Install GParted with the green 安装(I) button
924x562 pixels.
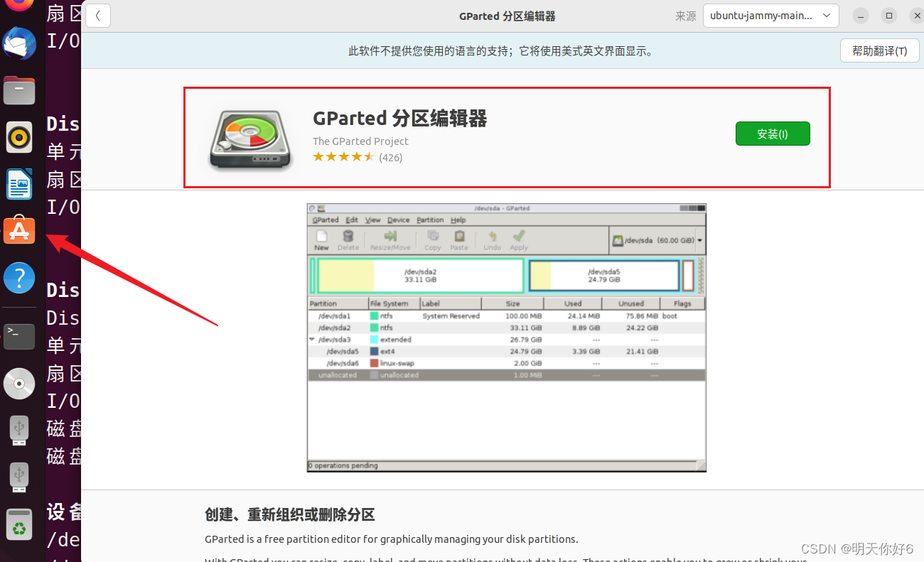click(773, 134)
